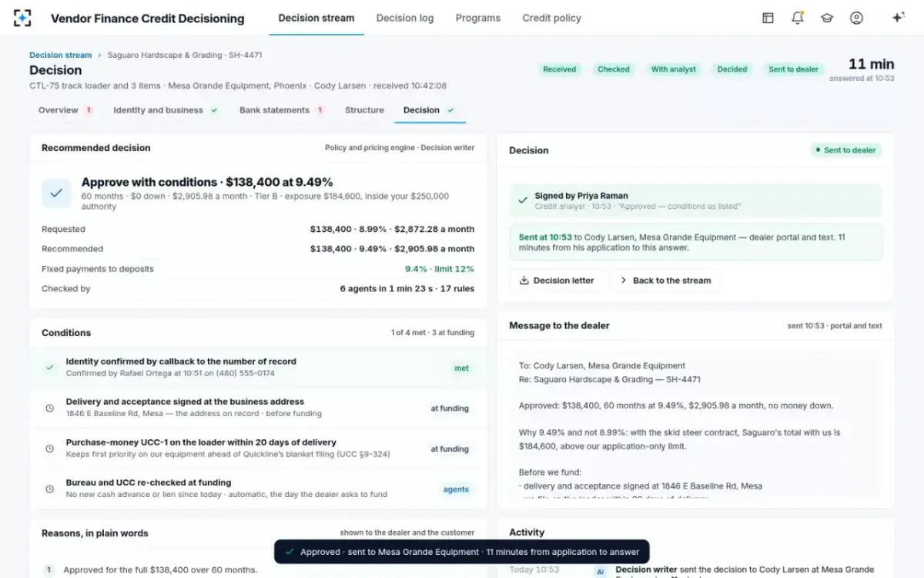Click the Requested row terms

(392, 229)
